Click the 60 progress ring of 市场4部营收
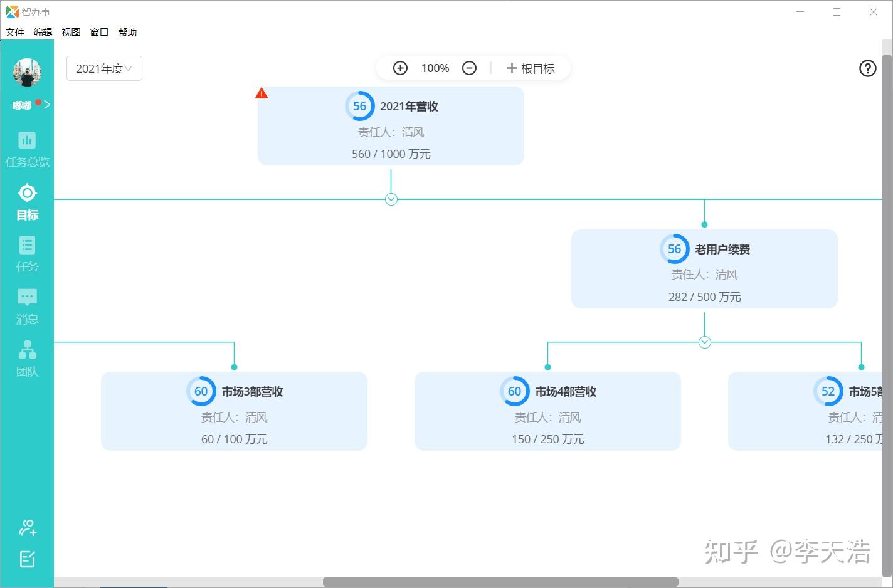Viewport: 893px width, 588px height. point(514,391)
